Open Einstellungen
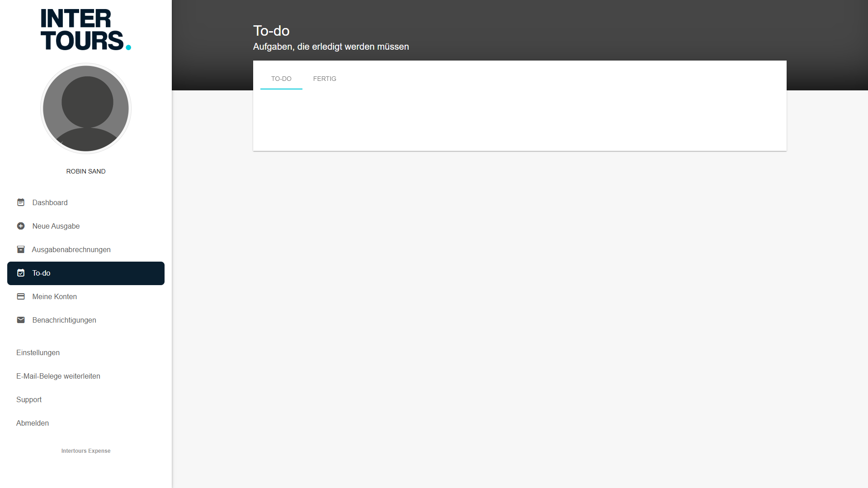The height and width of the screenshot is (488, 868). 38,352
